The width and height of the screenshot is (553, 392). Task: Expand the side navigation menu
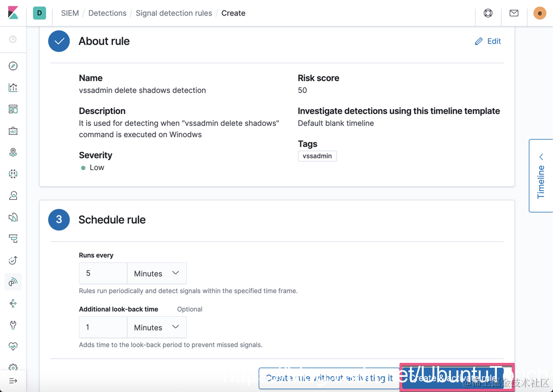click(x=13, y=381)
